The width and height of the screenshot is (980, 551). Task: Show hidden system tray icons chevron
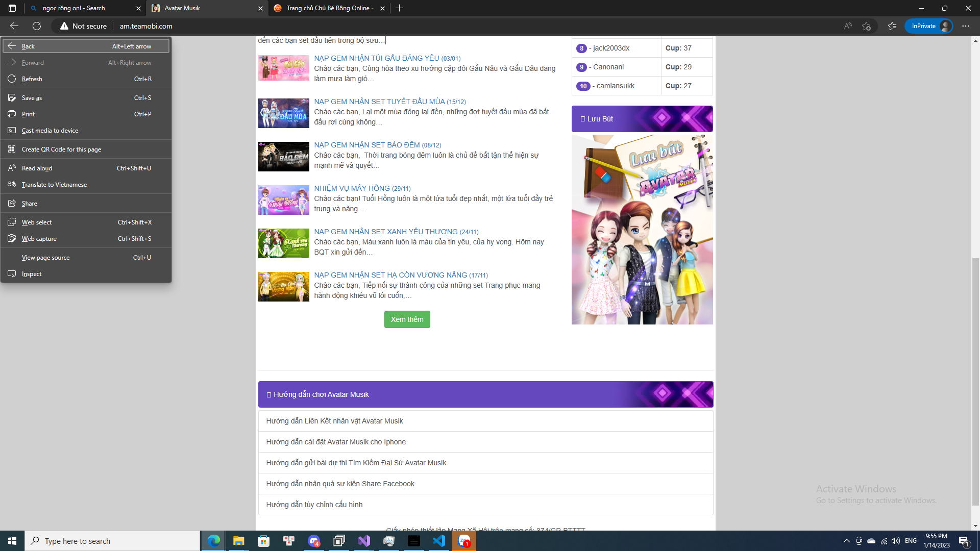point(846,541)
